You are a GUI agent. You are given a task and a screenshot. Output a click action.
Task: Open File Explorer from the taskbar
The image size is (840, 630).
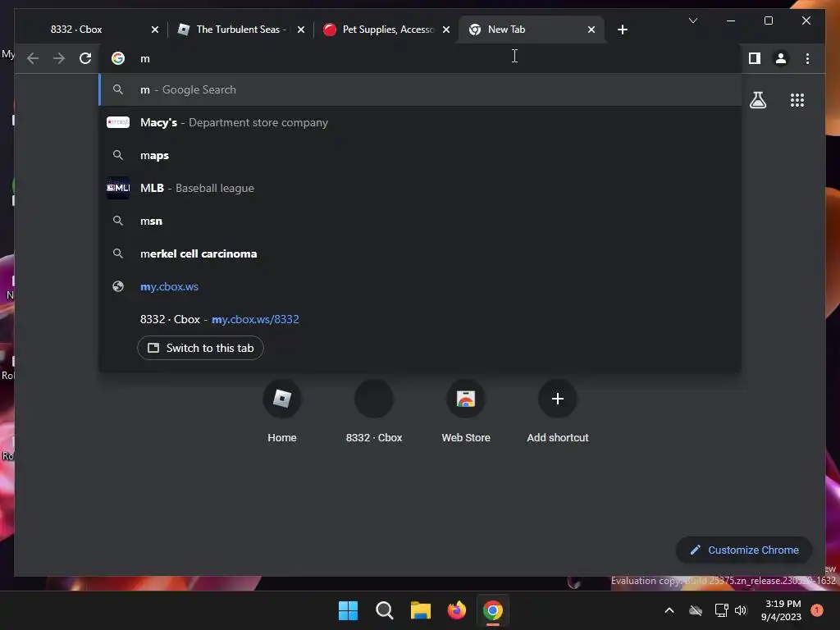click(x=421, y=610)
